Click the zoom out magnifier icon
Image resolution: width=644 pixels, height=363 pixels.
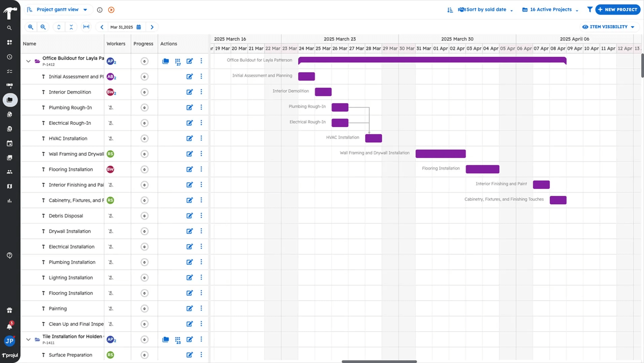click(43, 27)
